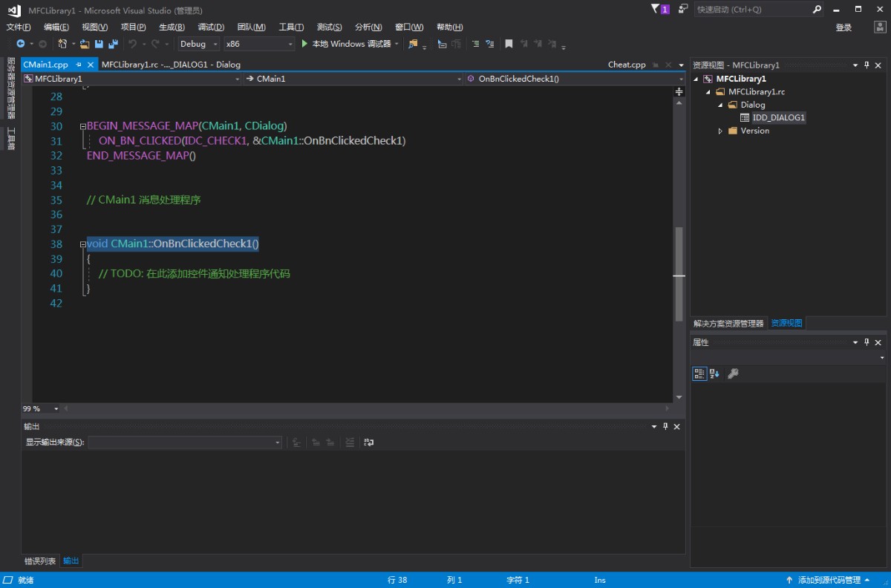Click the Save All toolbar icon
This screenshot has height=588, width=891.
[113, 44]
